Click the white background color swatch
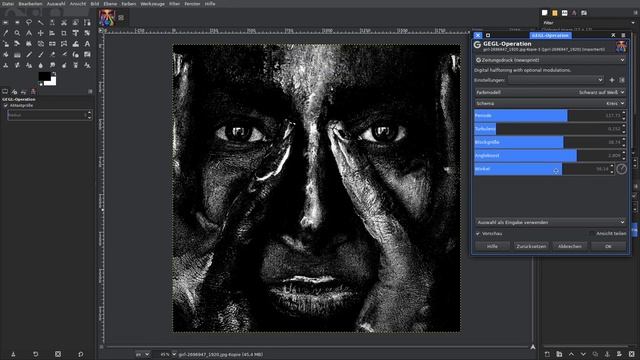Viewport: 640px width, 360px height. click(x=52, y=82)
